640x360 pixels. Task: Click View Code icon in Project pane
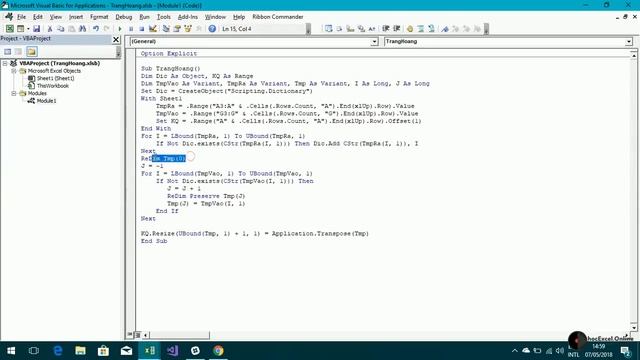(8, 51)
